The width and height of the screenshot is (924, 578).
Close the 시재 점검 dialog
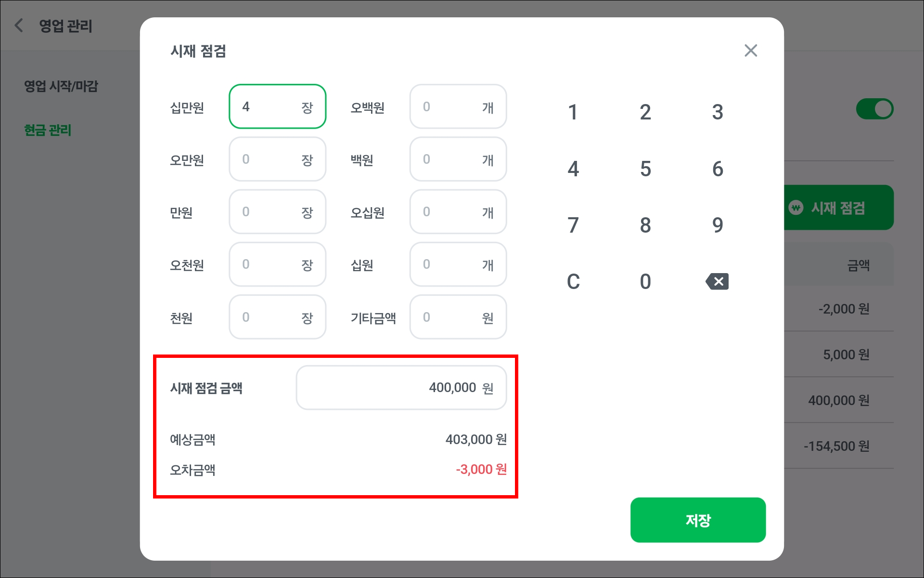(750, 51)
